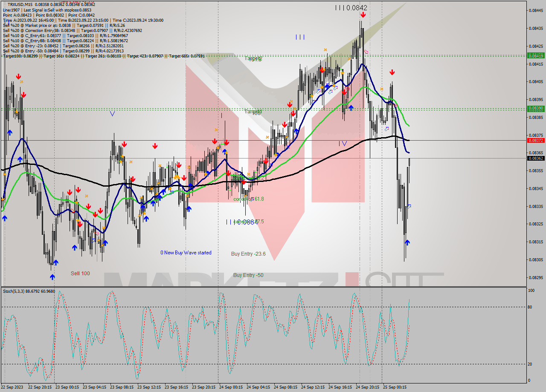Click the 0.08355 price axis label
This screenshot has width=546, height=392.
[x=536, y=170]
